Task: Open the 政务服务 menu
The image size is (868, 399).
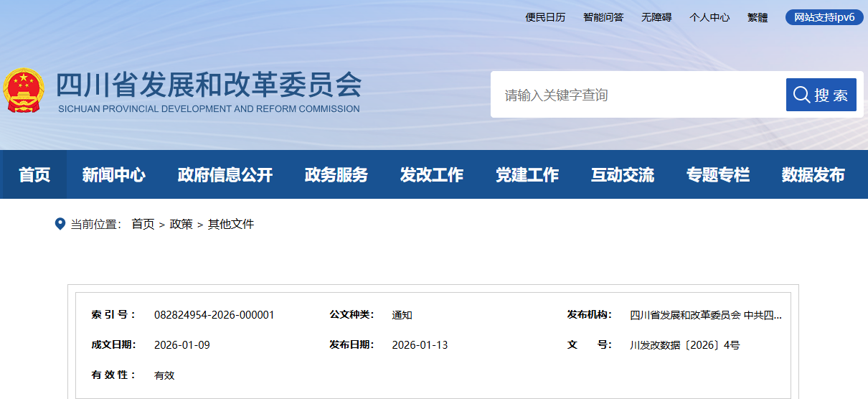Action: [x=336, y=174]
